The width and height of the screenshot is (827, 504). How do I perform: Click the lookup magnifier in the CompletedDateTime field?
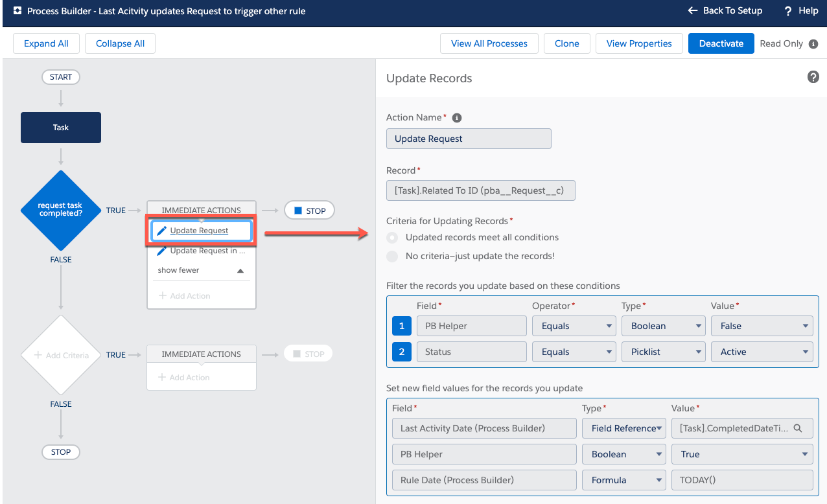pyautogui.click(x=798, y=428)
